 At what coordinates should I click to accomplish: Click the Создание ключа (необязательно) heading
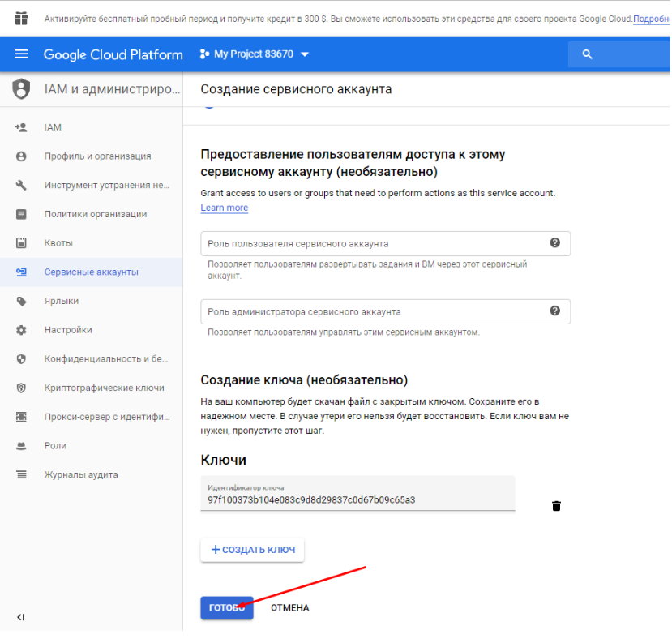[x=304, y=379]
